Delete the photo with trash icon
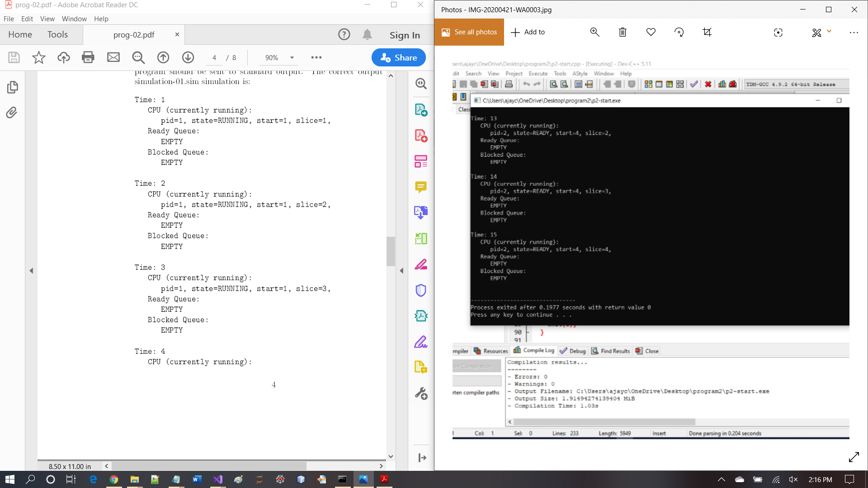This screenshot has height=488, width=868. (623, 32)
